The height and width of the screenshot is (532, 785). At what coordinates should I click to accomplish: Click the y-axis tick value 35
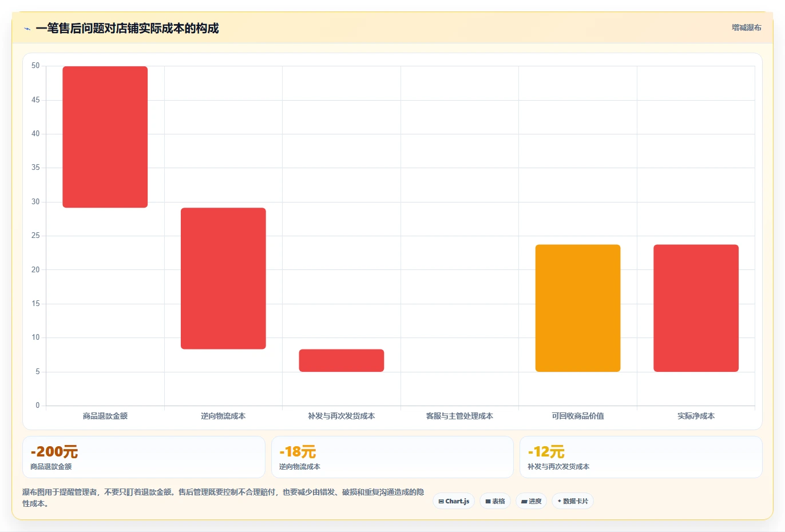tap(35, 168)
